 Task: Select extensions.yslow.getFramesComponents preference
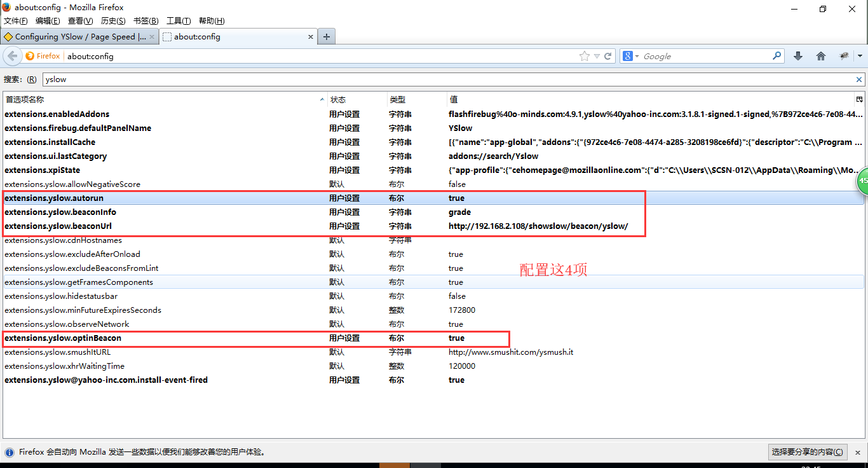433,282
